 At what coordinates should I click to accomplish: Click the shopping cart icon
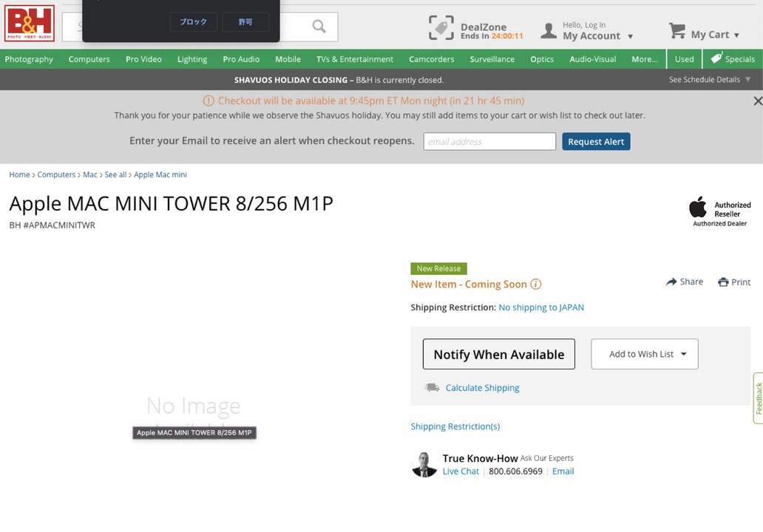coord(677,30)
